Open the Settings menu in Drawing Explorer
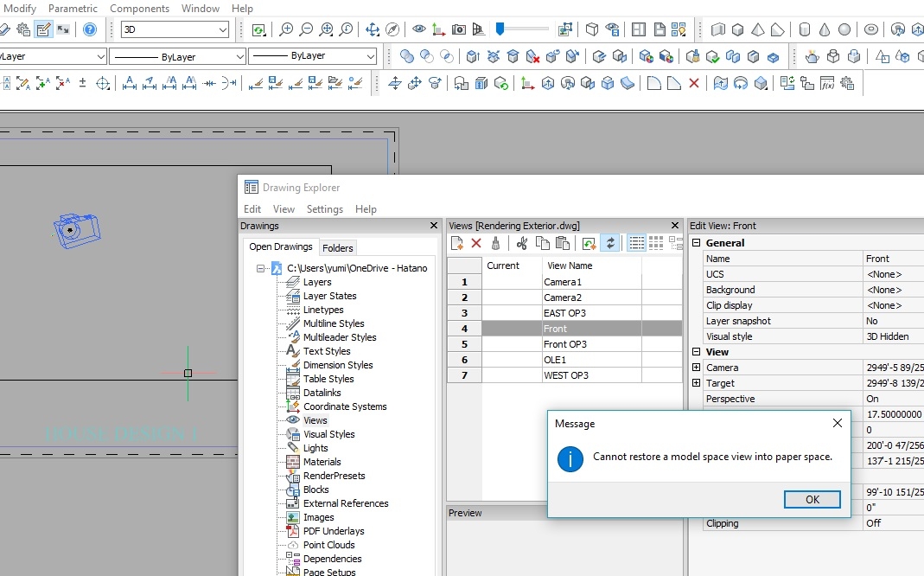This screenshot has height=576, width=924. tap(324, 209)
